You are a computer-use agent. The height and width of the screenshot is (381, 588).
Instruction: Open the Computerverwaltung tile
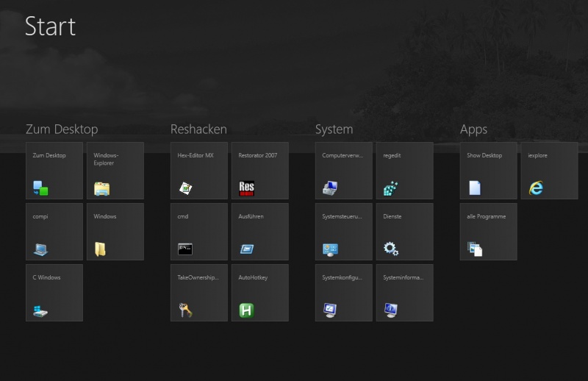pos(344,171)
